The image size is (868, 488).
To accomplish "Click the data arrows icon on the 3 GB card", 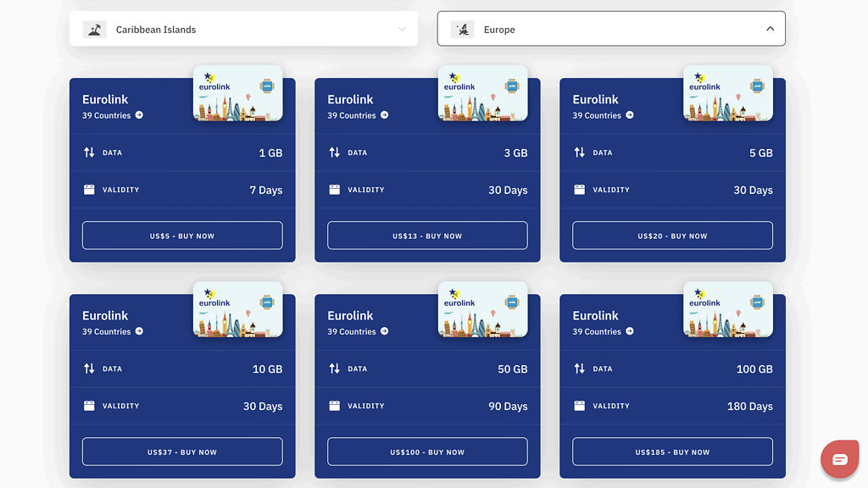I will pyautogui.click(x=334, y=152).
